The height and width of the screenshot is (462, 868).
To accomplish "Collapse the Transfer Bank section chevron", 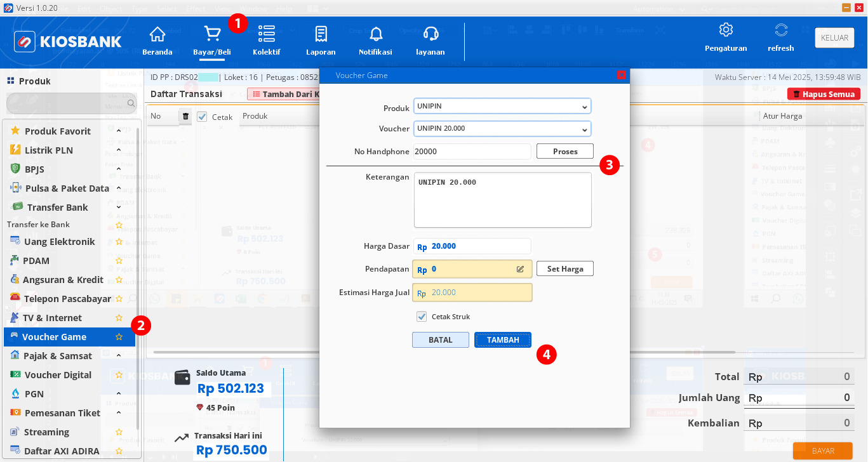I will pos(119,207).
